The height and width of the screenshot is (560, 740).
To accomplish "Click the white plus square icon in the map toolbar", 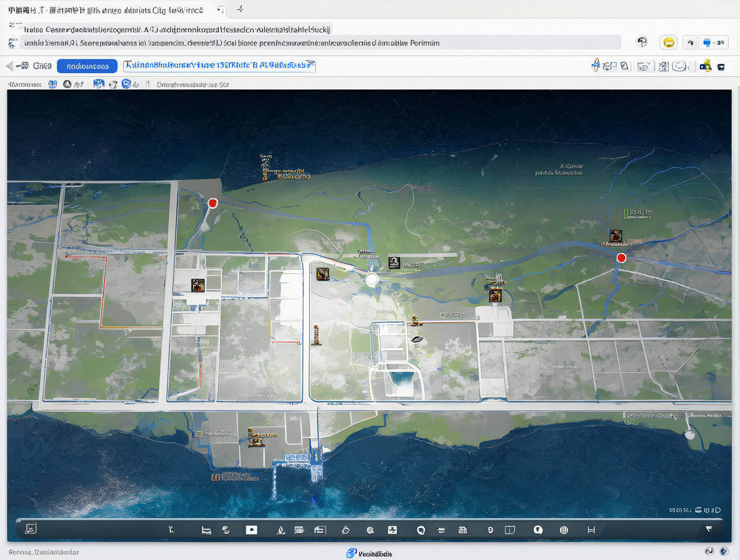I will (x=392, y=530).
